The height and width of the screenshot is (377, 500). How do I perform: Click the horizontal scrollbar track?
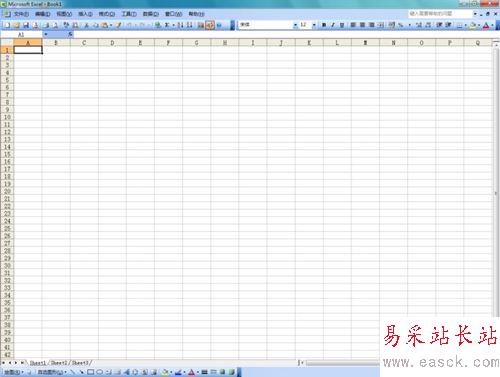343,363
